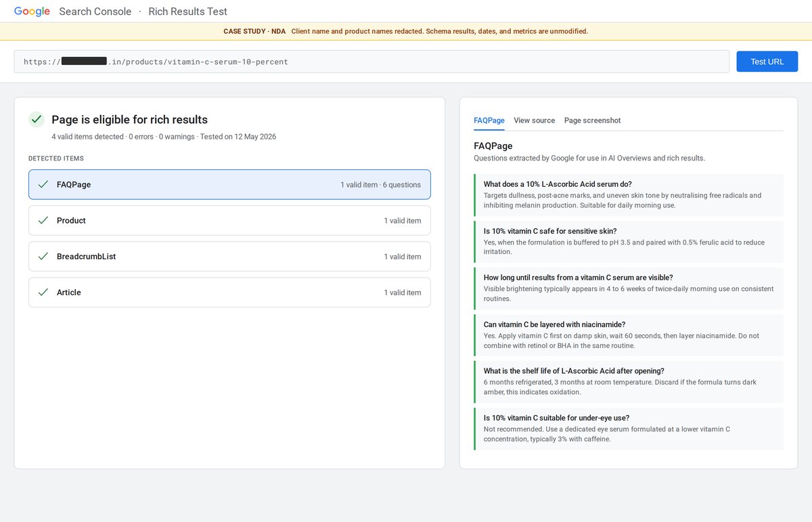Screen dimensions: 812x522
Task: Open the BreadcrumbList detected item
Action: [x=229, y=257]
